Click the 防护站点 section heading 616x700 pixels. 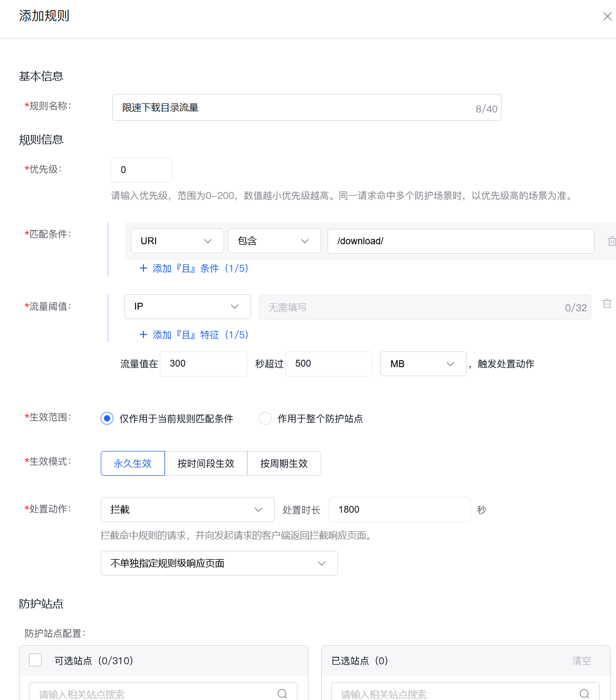coord(41,603)
